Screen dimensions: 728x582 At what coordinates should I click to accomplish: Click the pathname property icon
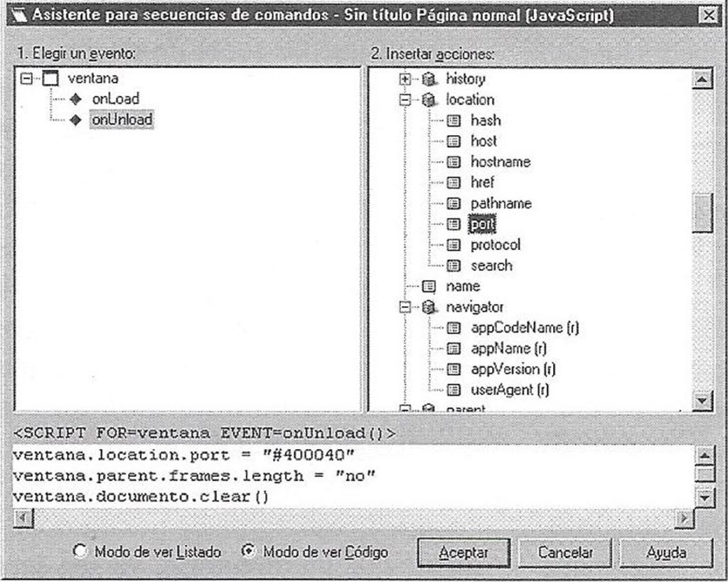454,203
